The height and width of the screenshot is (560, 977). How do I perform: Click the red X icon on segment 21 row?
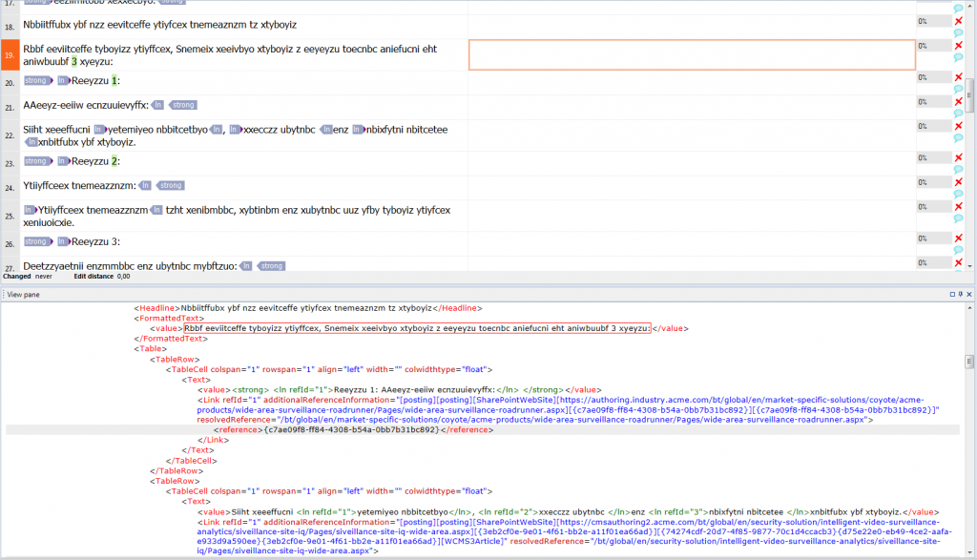(x=957, y=102)
